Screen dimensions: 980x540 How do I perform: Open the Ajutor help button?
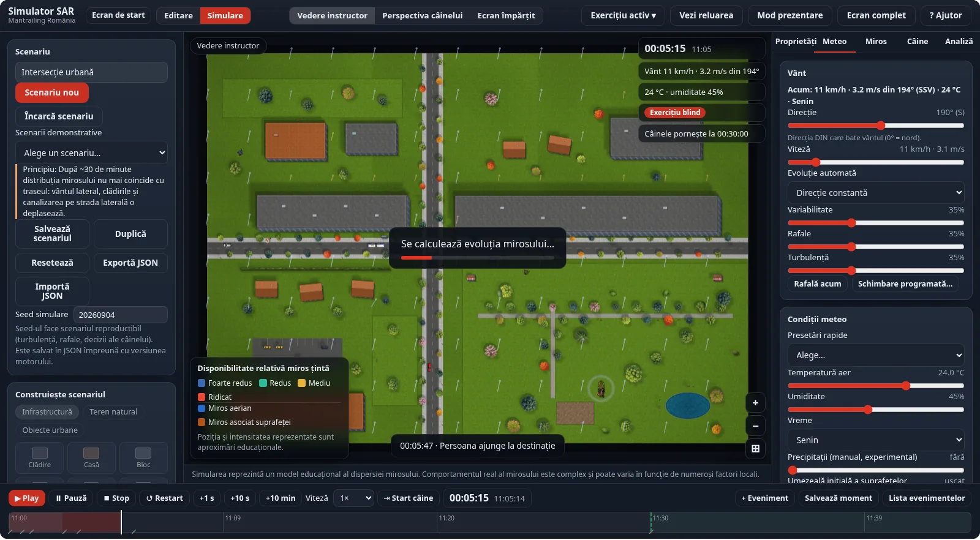pos(945,15)
